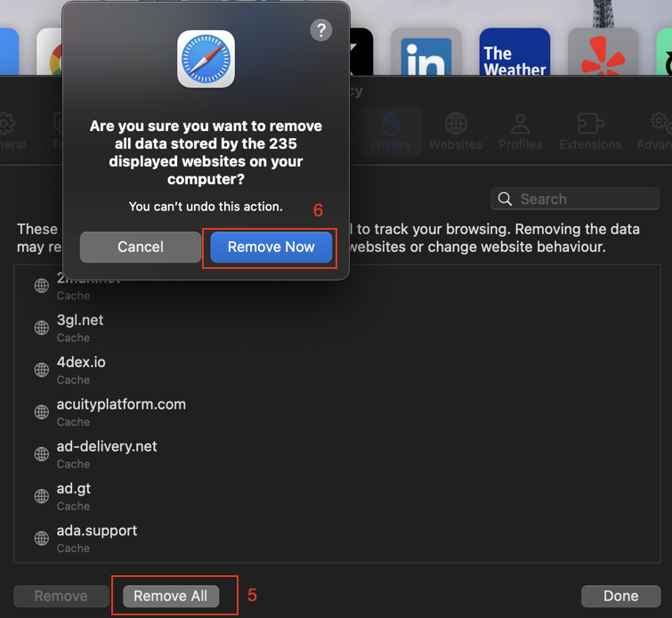Screen dimensions: 672x618
Task: Open the General settings tab
Action: [x=11, y=131]
